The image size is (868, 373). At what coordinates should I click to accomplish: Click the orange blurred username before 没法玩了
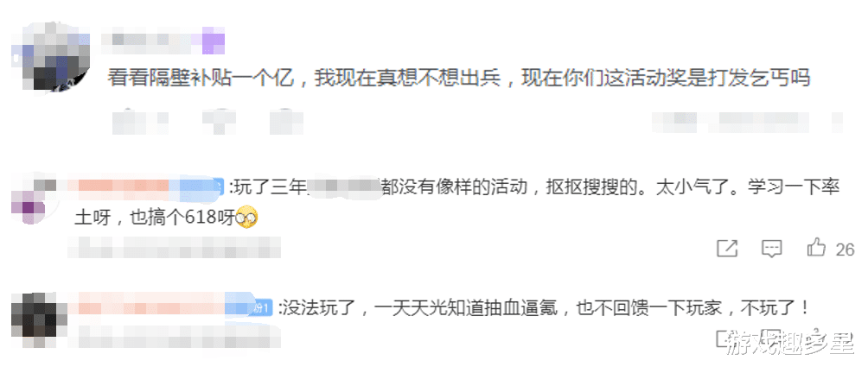(x=148, y=306)
